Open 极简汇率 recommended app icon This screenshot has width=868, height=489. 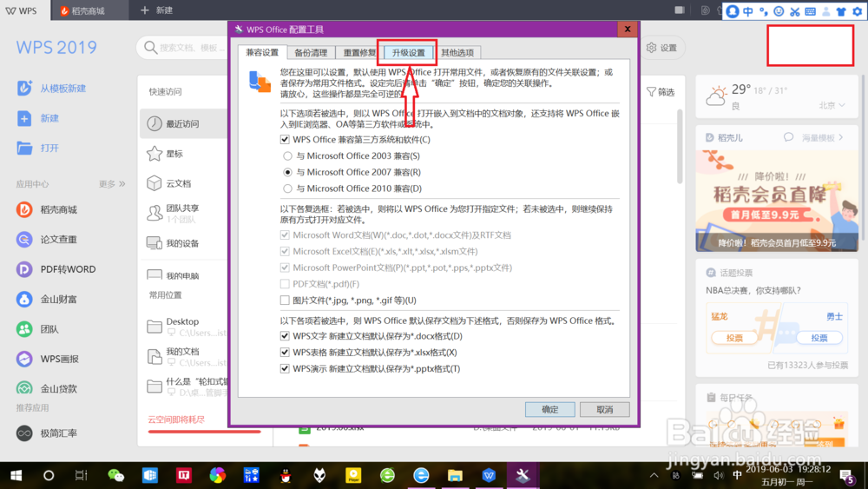[24, 433]
